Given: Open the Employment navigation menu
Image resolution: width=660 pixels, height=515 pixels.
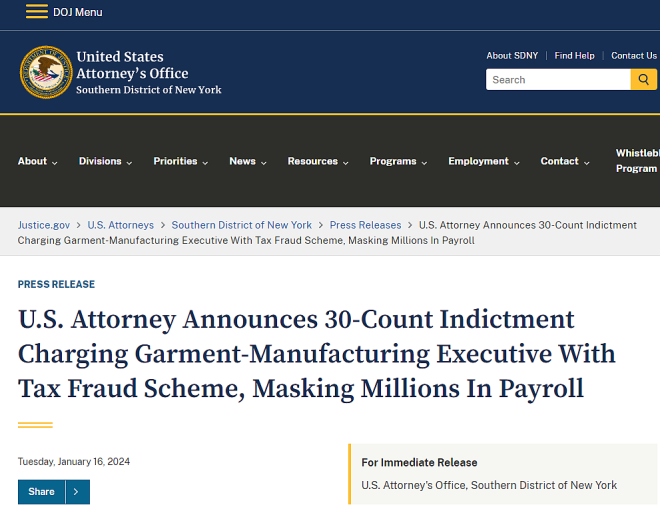Looking at the screenshot, I should (x=484, y=162).
